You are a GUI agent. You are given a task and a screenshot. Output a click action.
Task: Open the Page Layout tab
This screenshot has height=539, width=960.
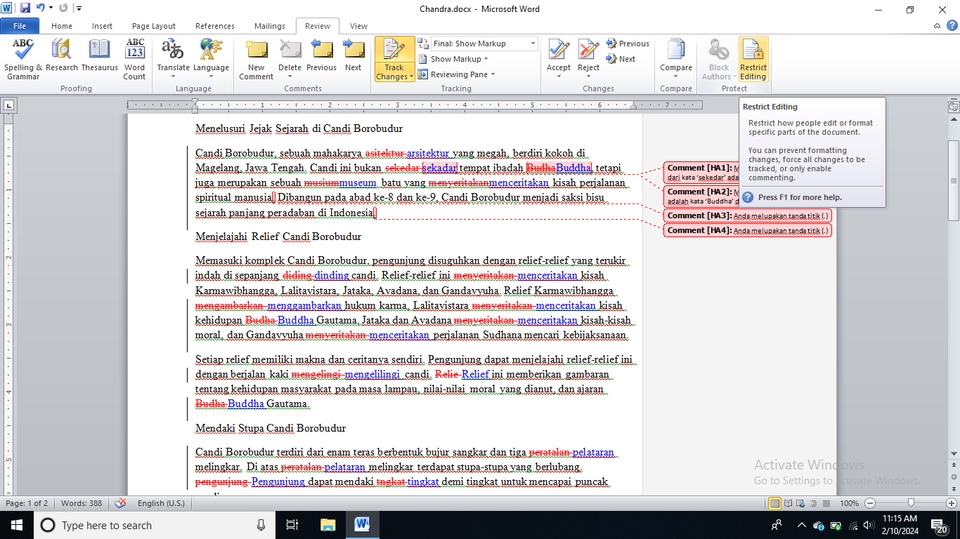click(x=154, y=26)
